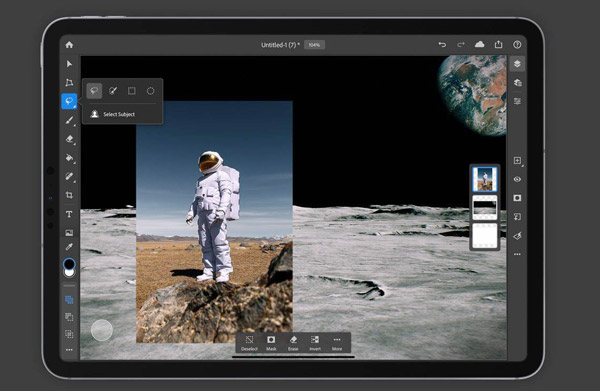Toggle detailed layer view

tap(517, 82)
